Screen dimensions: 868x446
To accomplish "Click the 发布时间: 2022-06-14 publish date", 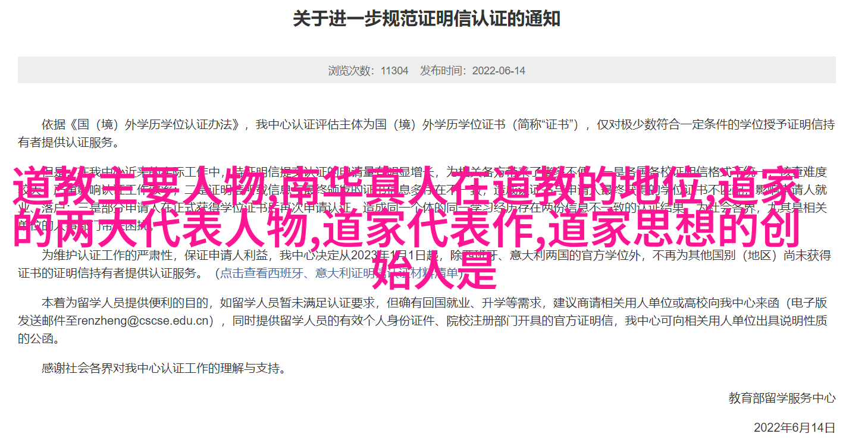I will (x=472, y=70).
